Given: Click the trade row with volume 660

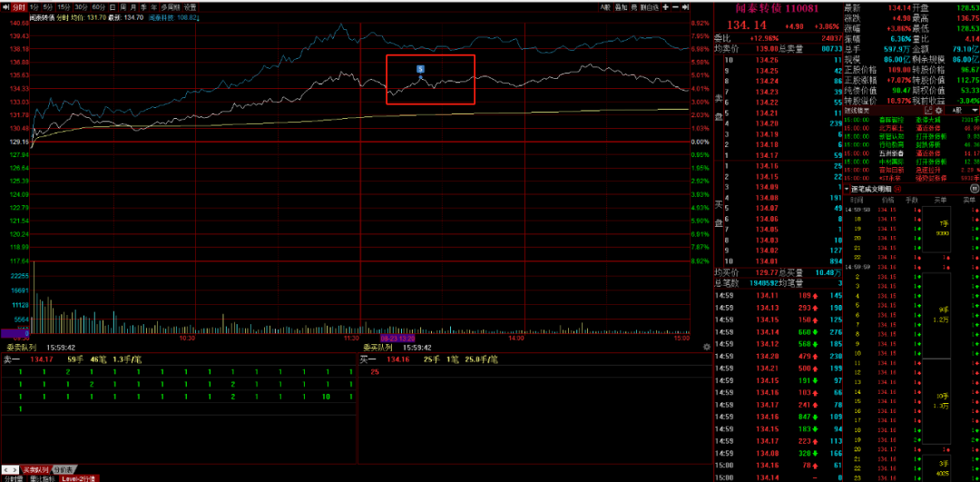Looking at the screenshot, I should 778,331.
